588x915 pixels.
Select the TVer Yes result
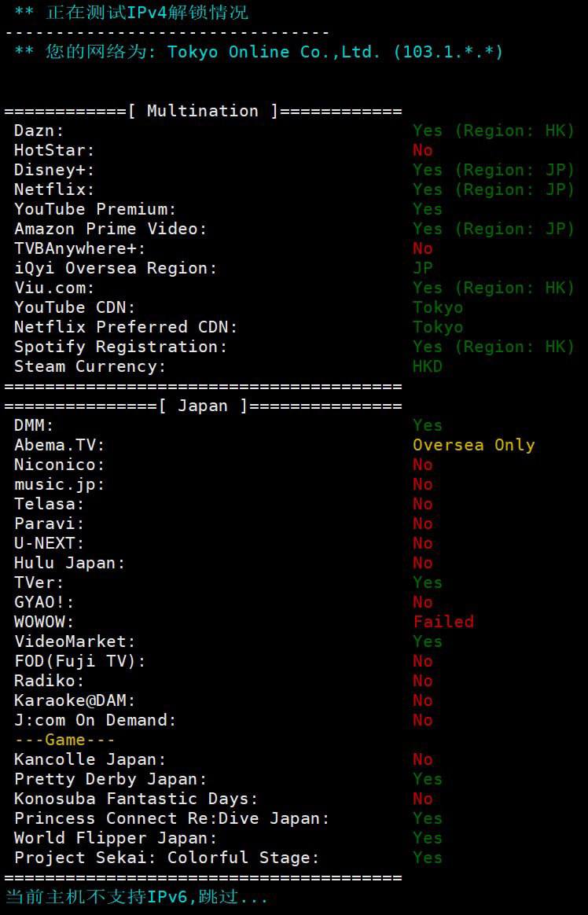pyautogui.click(x=428, y=582)
